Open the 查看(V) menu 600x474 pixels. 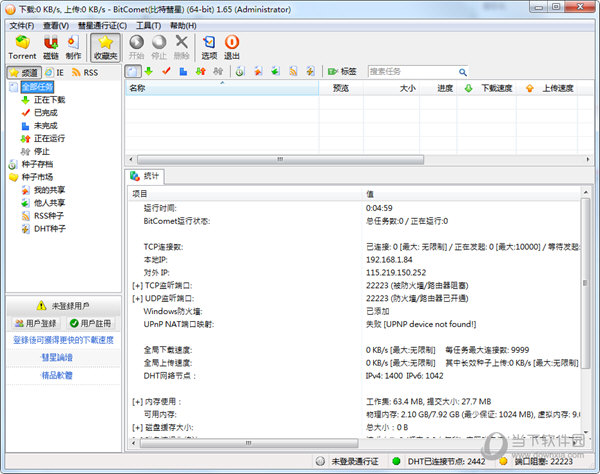(56, 26)
